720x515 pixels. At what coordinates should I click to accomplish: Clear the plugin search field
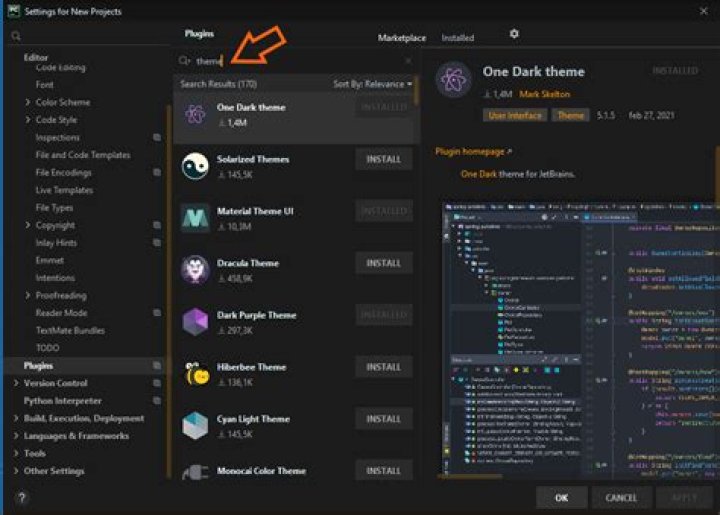click(x=408, y=61)
